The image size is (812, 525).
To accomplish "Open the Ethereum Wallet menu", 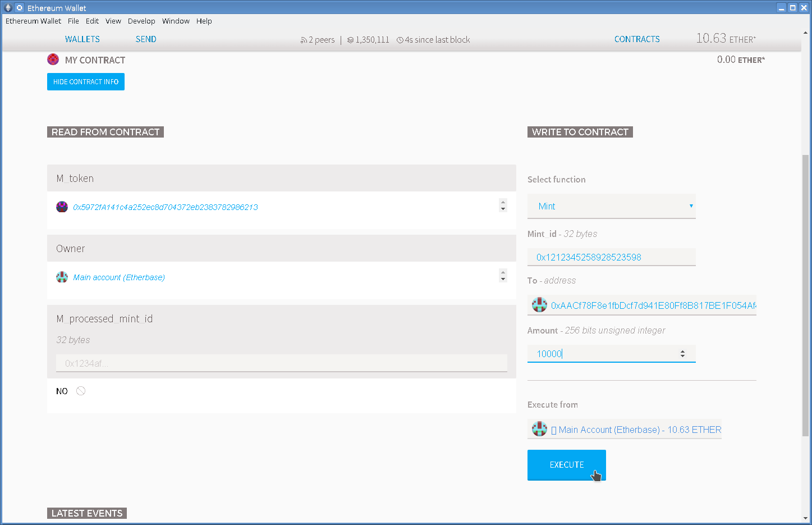I will pyautogui.click(x=33, y=21).
